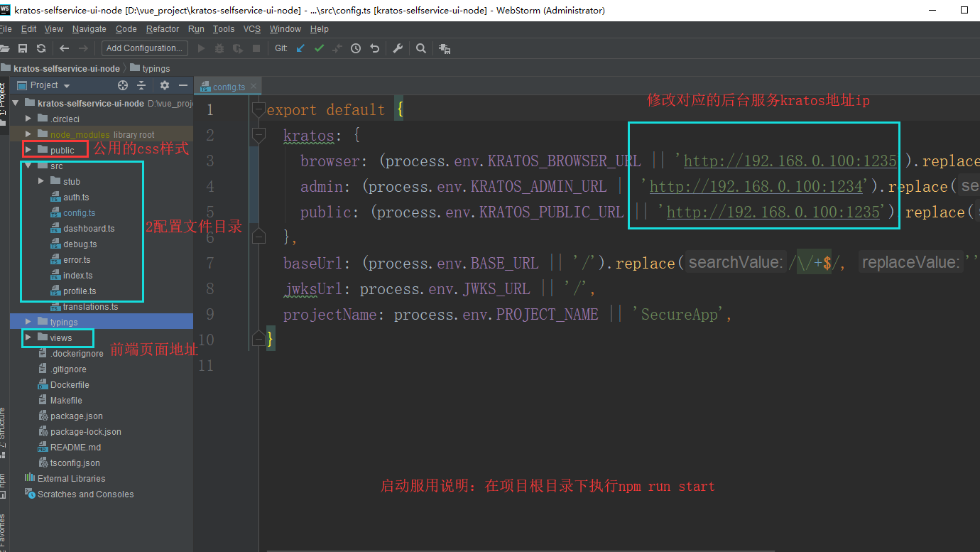This screenshot has width=980, height=552.
Task: Select debug.ts in project tree
Action: [x=80, y=244]
